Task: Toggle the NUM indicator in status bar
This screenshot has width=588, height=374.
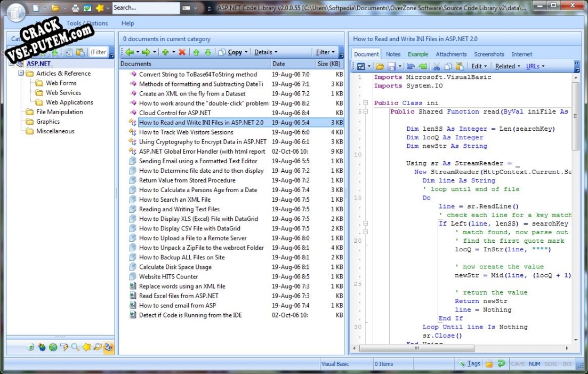Action: click(533, 363)
